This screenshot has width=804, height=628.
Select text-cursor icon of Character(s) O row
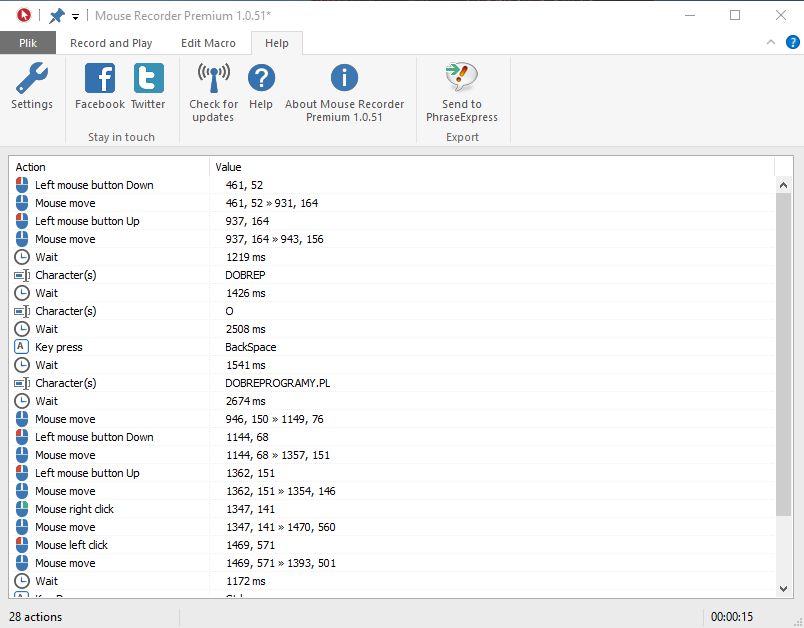point(22,311)
